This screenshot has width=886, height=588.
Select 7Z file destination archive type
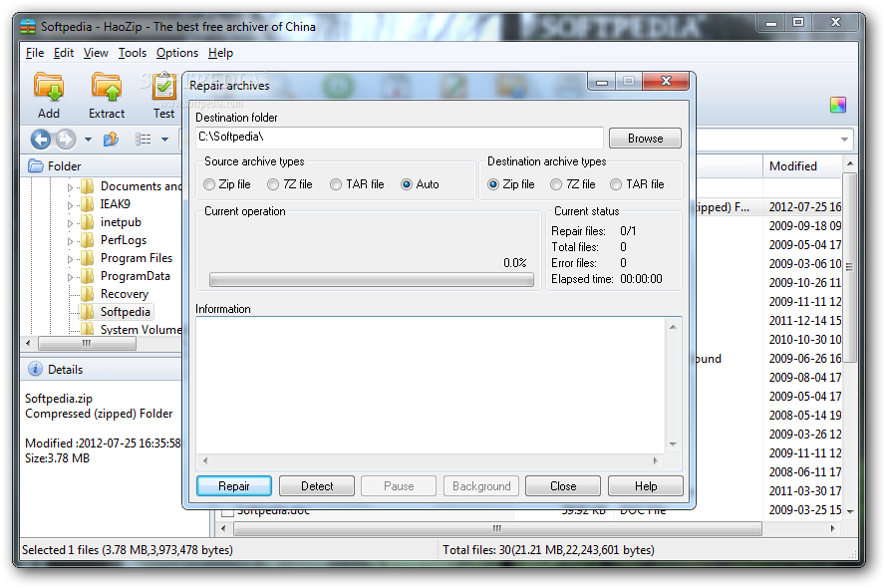(556, 184)
